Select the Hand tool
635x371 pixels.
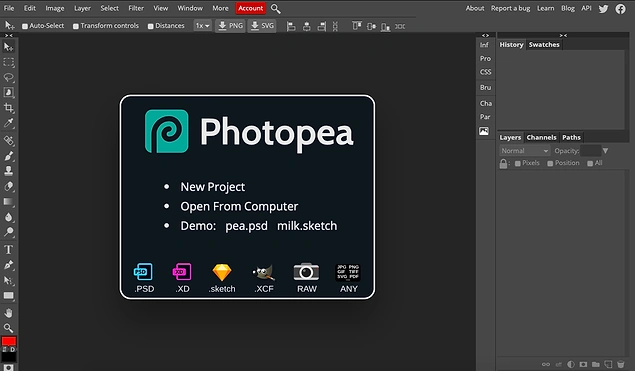(x=9, y=313)
